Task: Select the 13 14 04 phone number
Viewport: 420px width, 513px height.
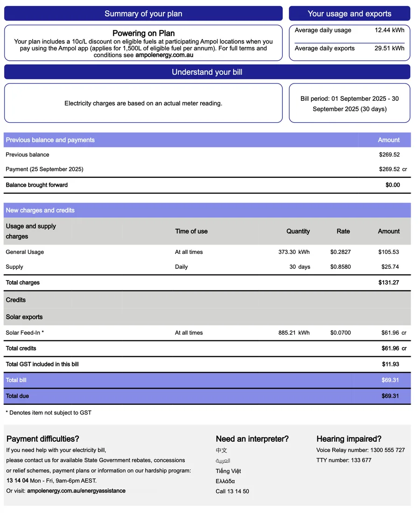Action: [x=17, y=481]
